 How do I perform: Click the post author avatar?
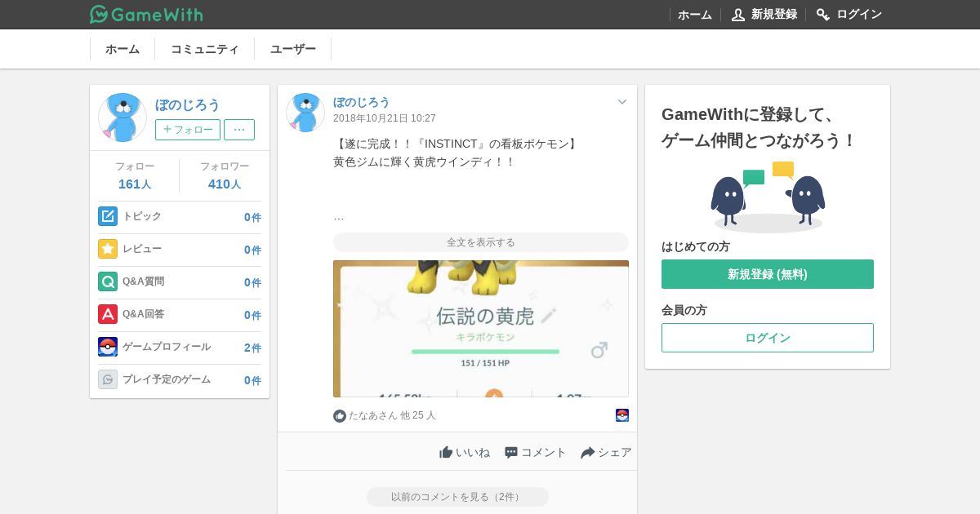[x=305, y=113]
